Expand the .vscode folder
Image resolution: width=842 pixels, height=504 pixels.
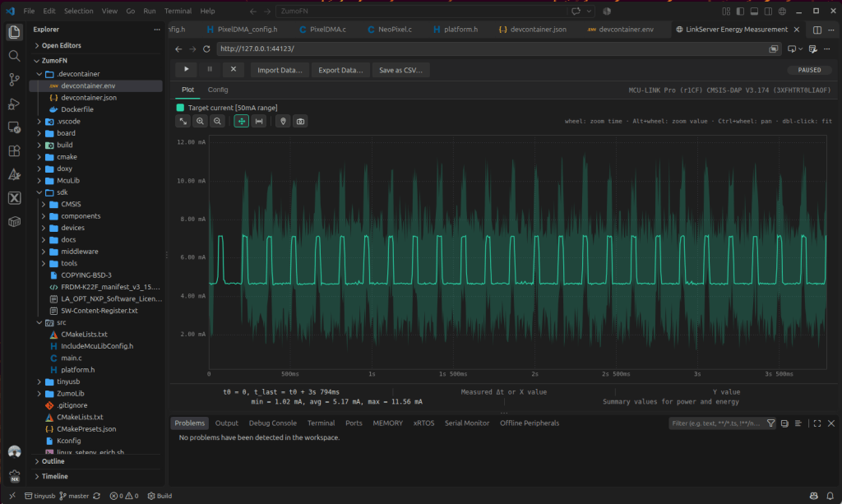tap(39, 122)
